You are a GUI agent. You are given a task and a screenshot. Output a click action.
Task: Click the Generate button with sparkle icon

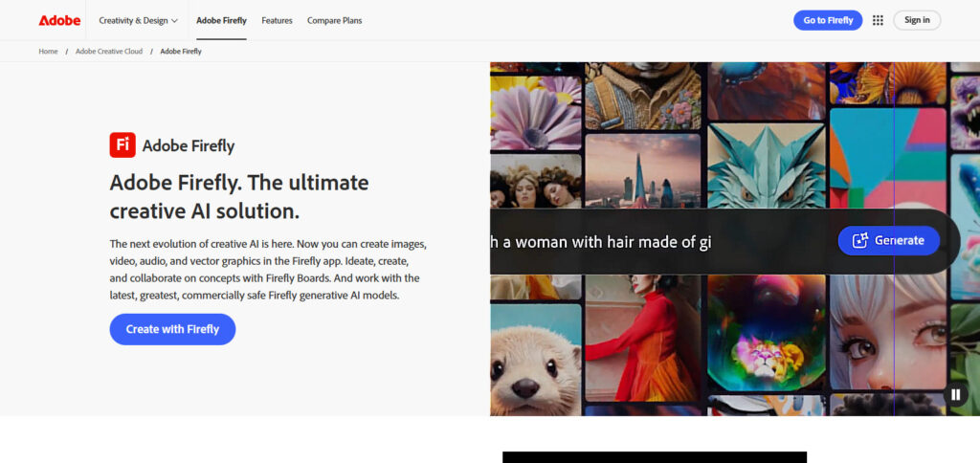[x=888, y=240]
